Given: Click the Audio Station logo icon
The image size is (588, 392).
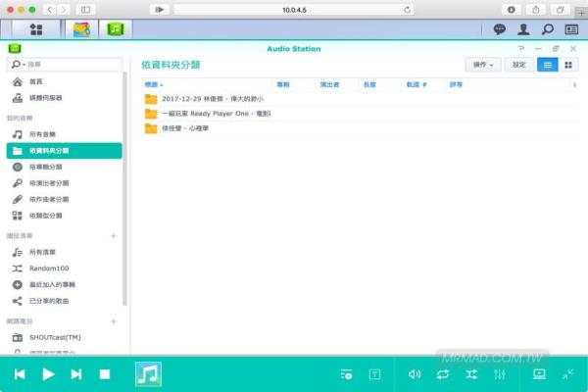Looking at the screenshot, I should pos(15,48).
